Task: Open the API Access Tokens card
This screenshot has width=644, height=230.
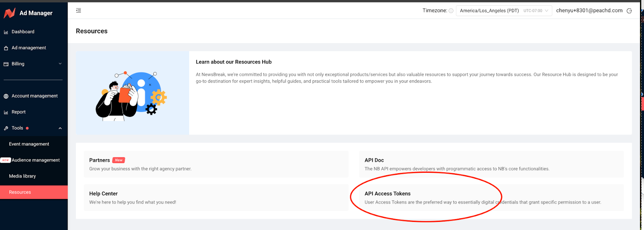Action: [491, 198]
